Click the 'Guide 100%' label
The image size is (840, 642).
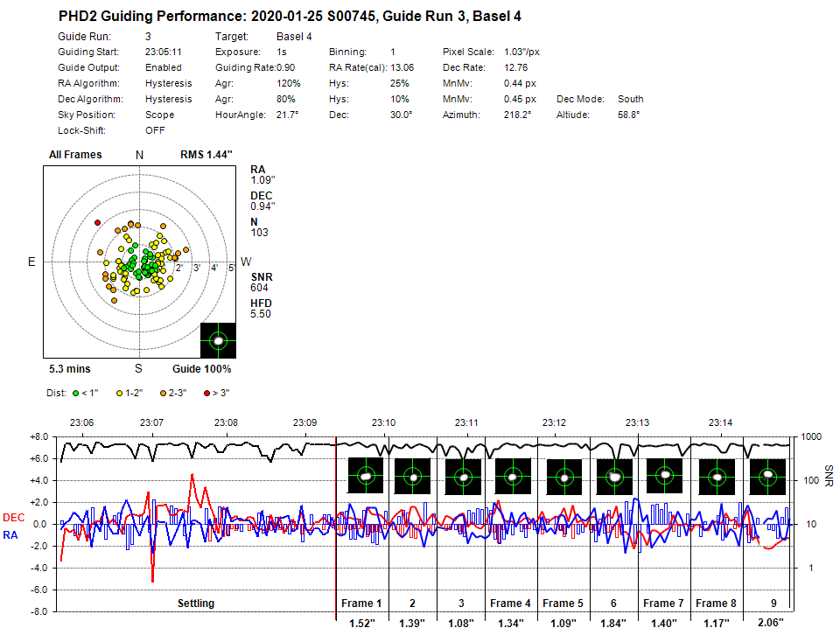[202, 369]
